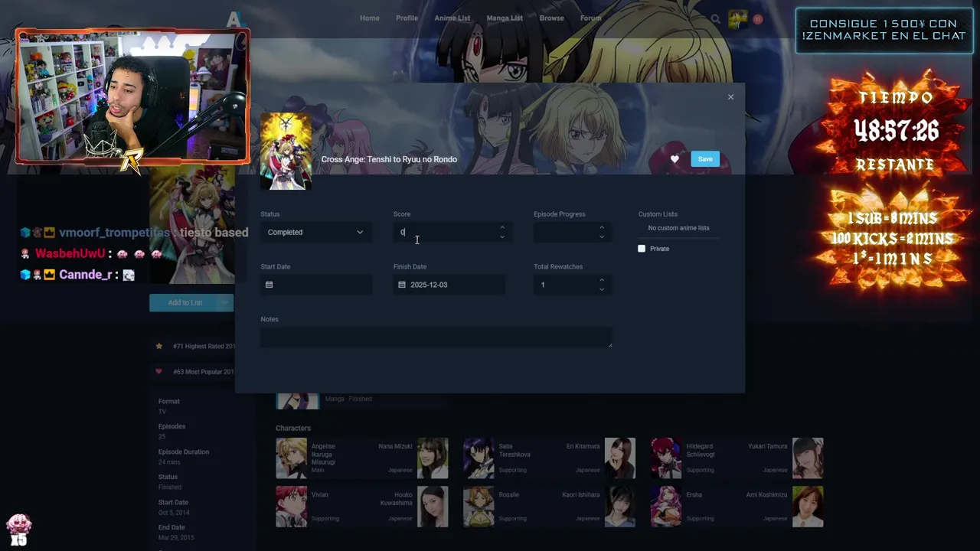Screen dimensions: 980x551
Task: Open the user avatar menu in the header
Action: 737,19
